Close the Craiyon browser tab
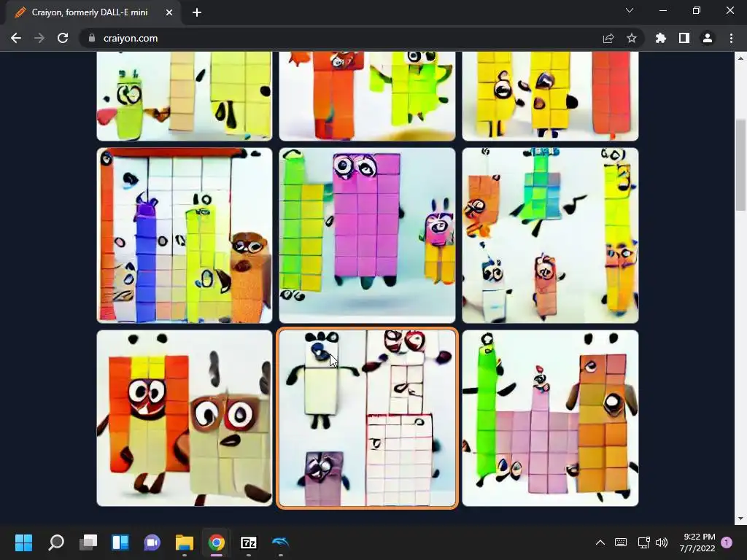The image size is (747, 560). (x=169, y=12)
